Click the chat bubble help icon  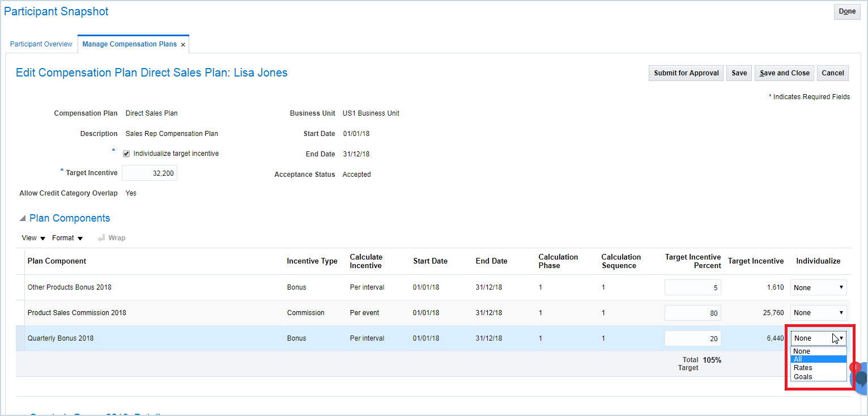click(x=861, y=379)
